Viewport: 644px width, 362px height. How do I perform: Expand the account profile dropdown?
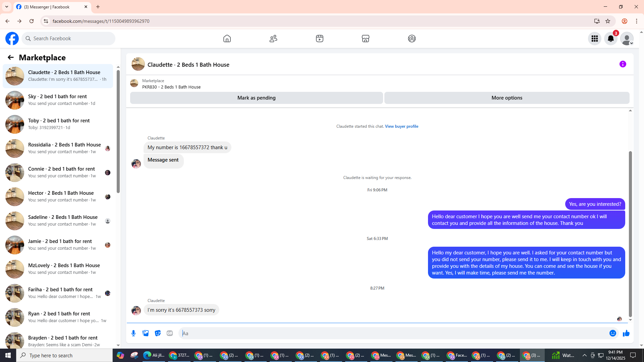click(x=627, y=39)
